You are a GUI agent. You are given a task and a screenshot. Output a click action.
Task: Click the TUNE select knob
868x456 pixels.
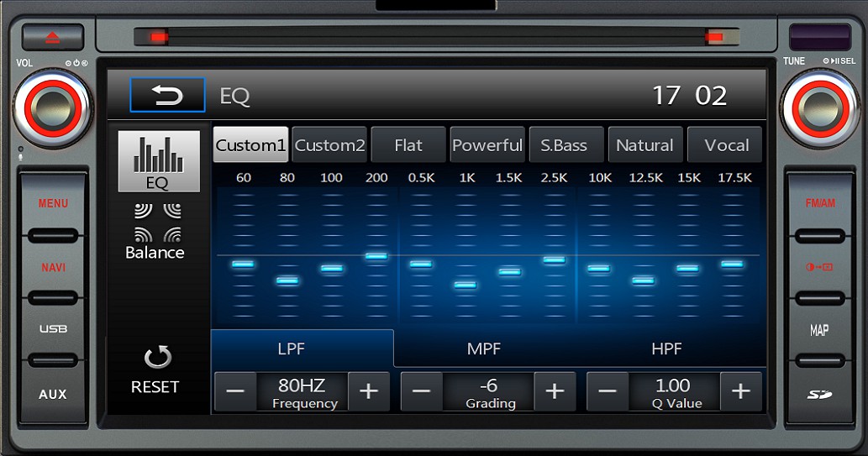[820, 108]
